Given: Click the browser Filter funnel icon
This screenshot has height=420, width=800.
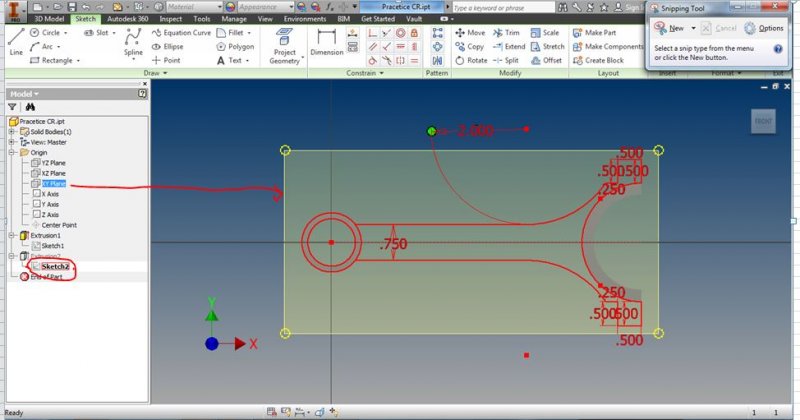Looking at the screenshot, I should click(x=12, y=107).
